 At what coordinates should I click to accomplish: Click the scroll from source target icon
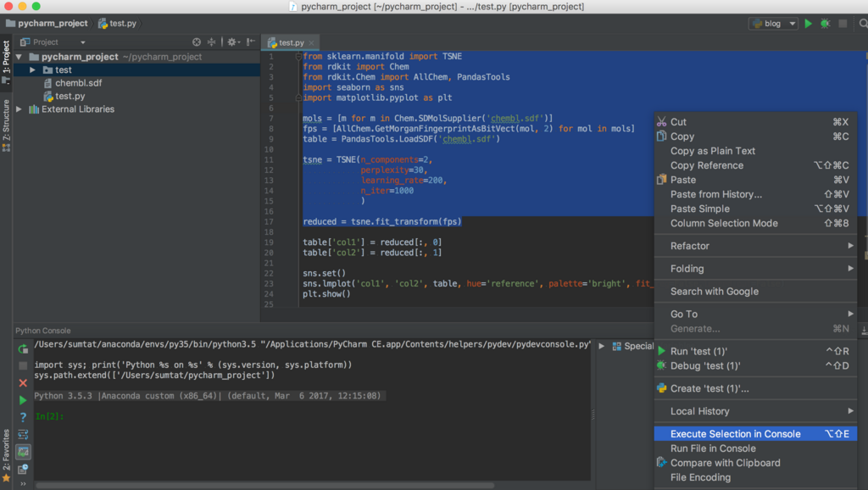[x=197, y=42]
